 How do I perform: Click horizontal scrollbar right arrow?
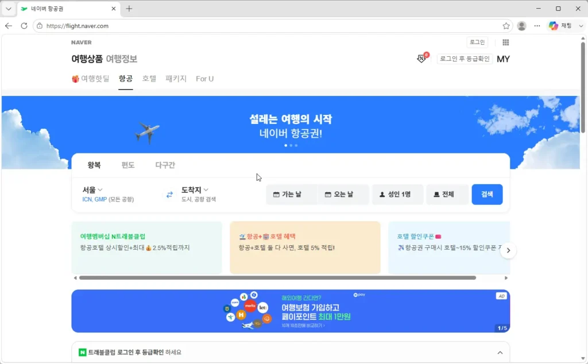tap(506, 278)
